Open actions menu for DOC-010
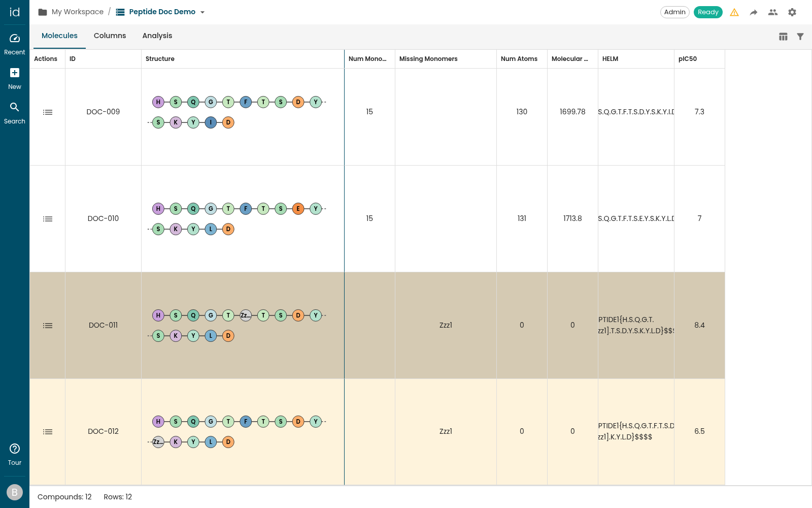Viewport: 812px width, 508px height. [48, 219]
